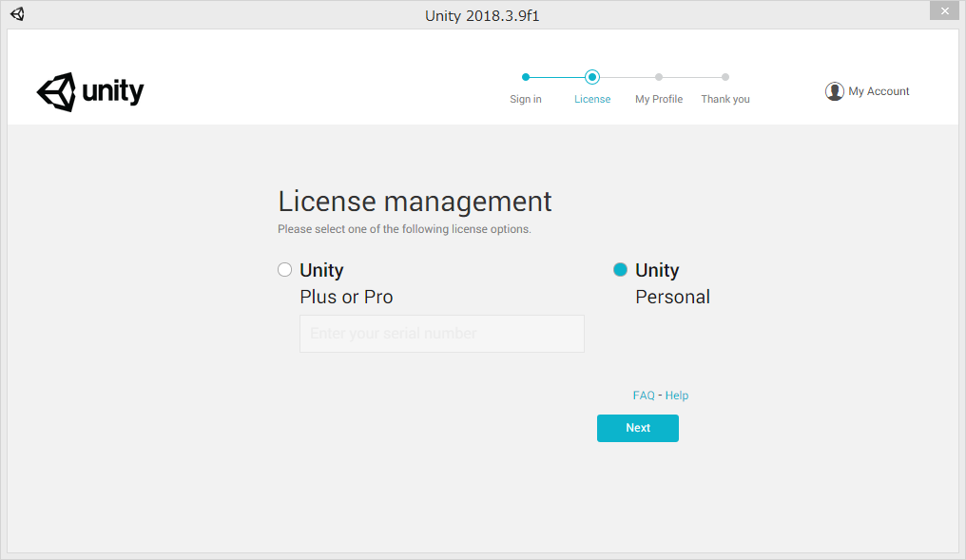Click the Unity icon in the title bar
Viewport: 966px width, 560px height.
(17, 14)
